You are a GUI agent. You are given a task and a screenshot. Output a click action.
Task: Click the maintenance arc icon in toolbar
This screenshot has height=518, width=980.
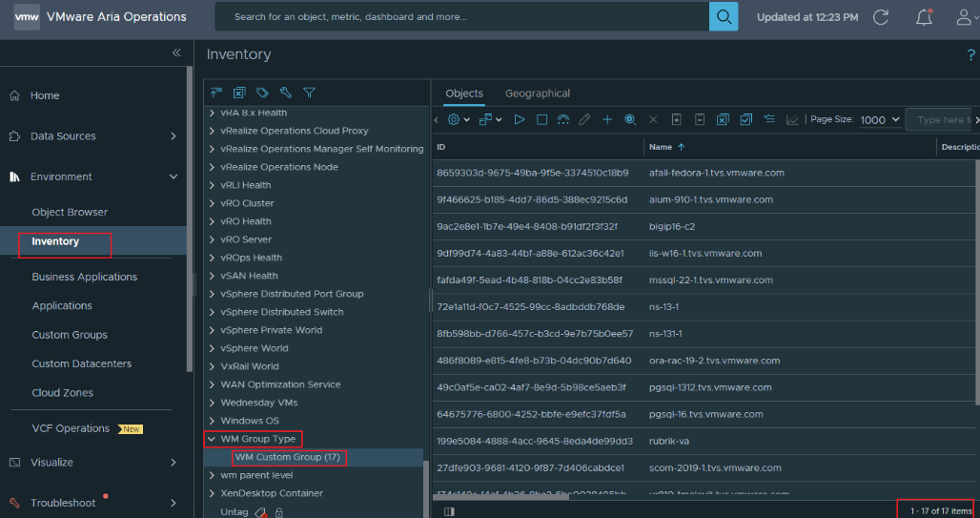563,119
